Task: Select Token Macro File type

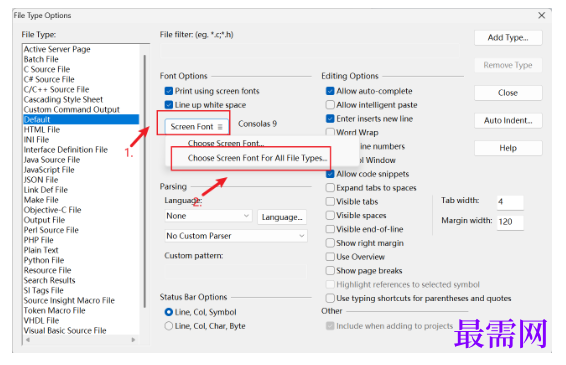Action: tap(81, 310)
